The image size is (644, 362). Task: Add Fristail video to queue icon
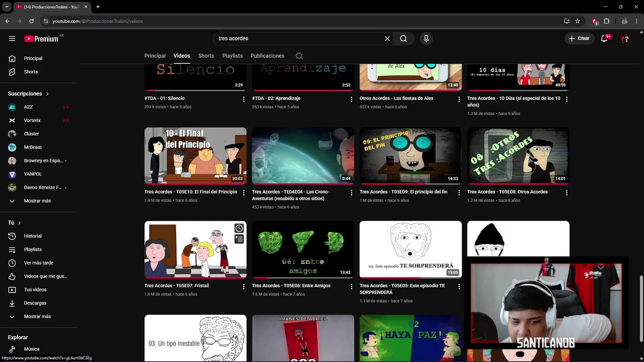click(x=239, y=239)
